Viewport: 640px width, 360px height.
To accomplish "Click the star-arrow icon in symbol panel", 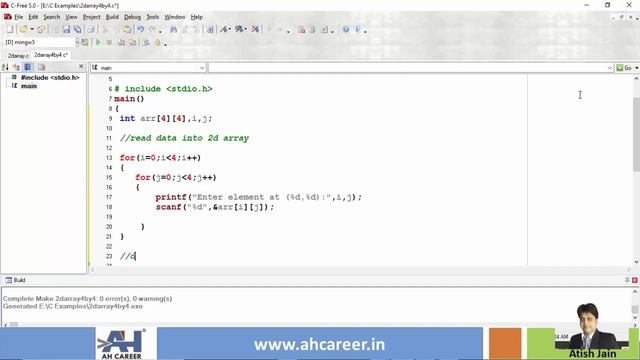I will (16, 67).
